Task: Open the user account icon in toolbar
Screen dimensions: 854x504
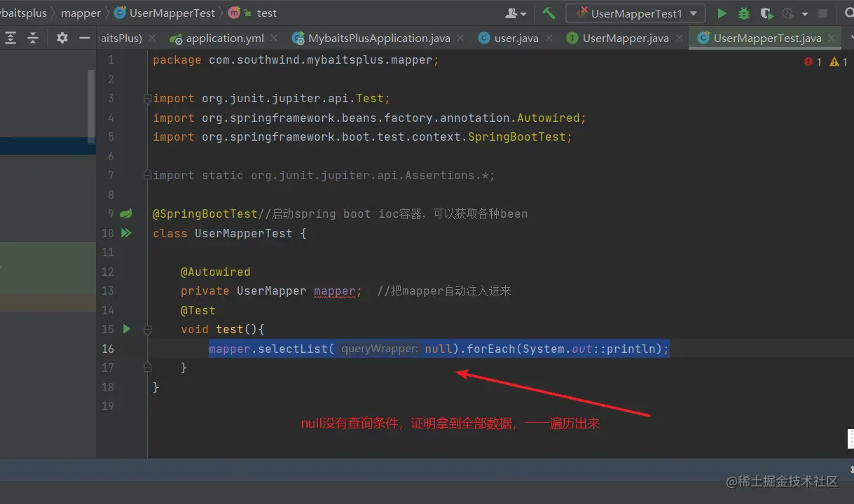Action: (516, 13)
